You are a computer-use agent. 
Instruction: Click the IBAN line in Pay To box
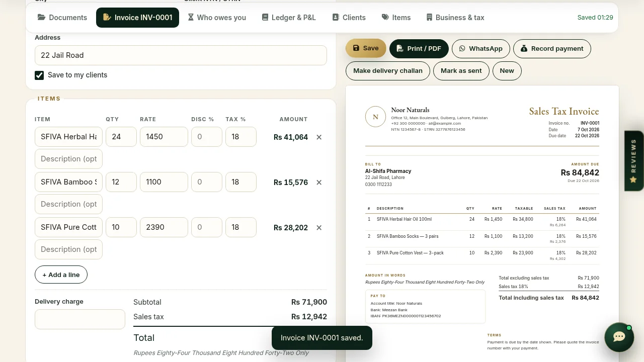point(406,316)
